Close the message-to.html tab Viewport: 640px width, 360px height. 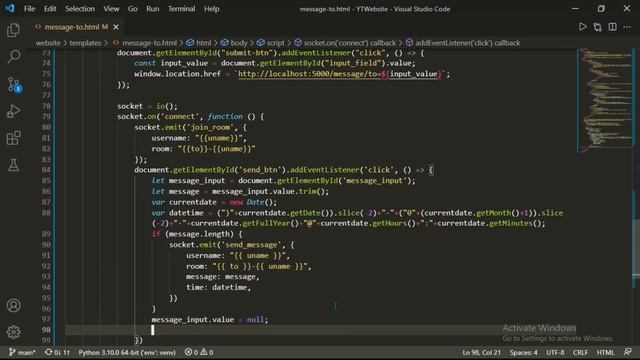[x=116, y=27]
